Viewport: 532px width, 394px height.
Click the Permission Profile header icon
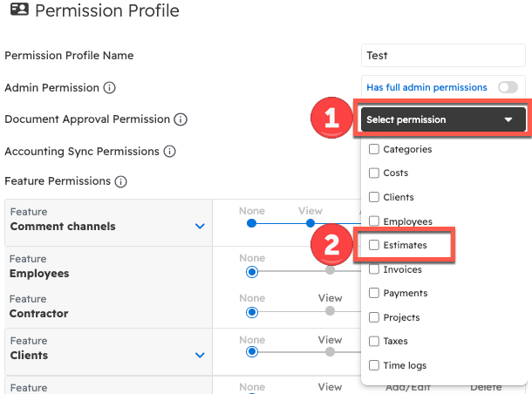coord(17,11)
